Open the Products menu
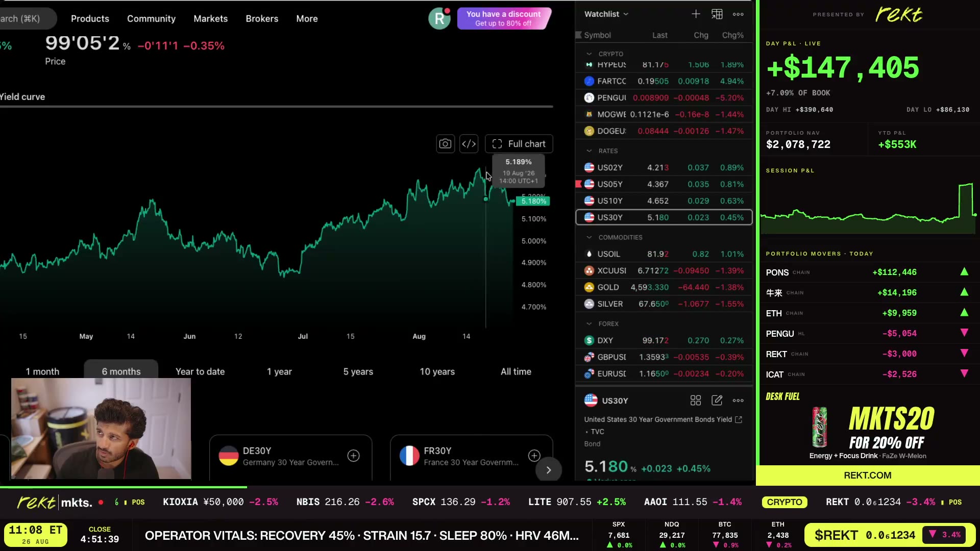 90,18
